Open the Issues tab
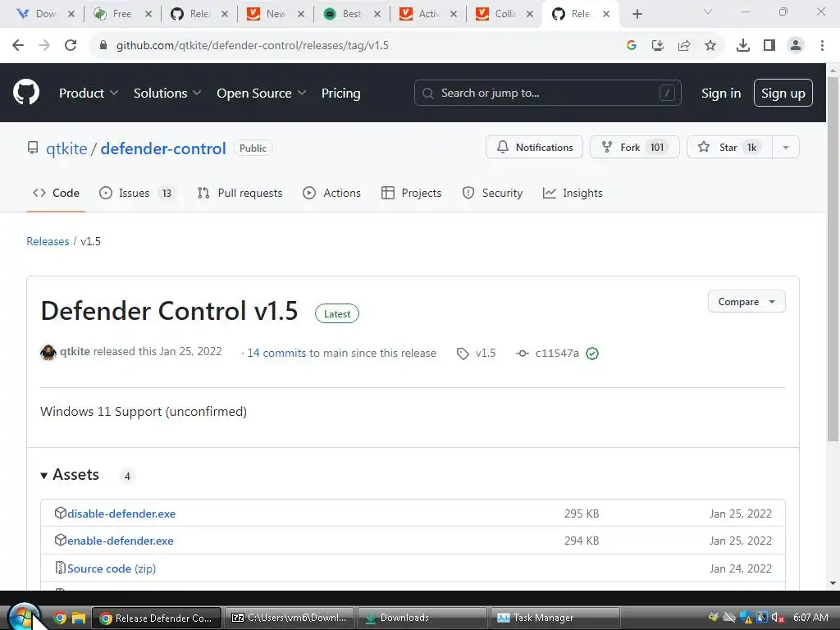Screen dimensions: 840x630 137,193
